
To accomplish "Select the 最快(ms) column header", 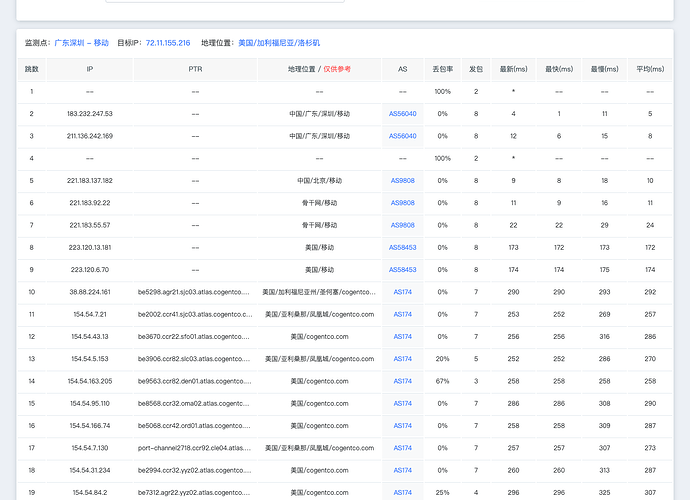I will [x=559, y=69].
